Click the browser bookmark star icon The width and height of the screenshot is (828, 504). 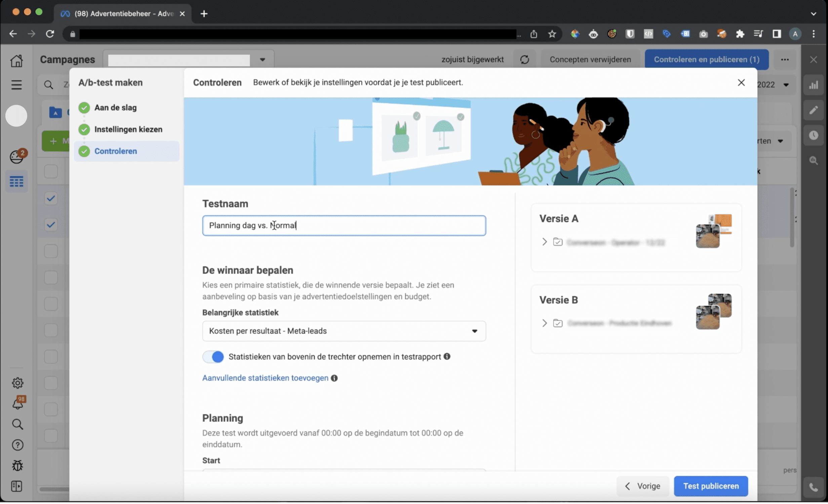pyautogui.click(x=552, y=34)
